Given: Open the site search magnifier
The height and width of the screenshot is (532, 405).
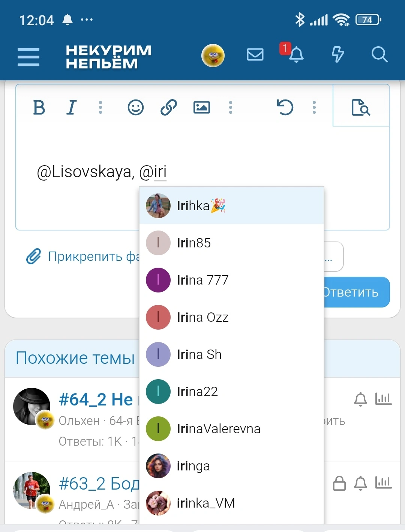Looking at the screenshot, I should tap(379, 55).
